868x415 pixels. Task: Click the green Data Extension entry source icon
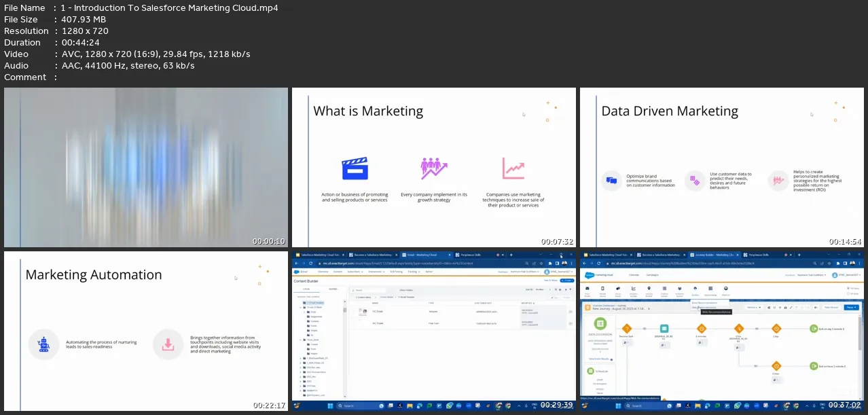(600, 323)
